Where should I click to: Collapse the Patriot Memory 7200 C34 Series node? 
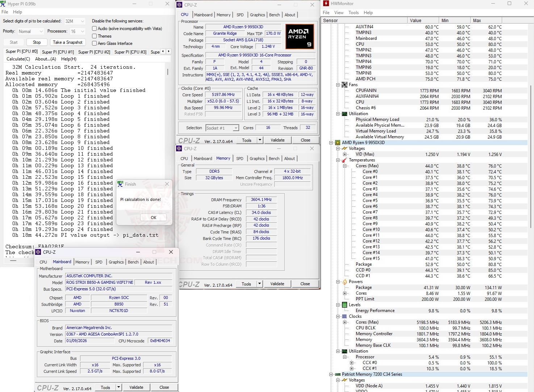pos(331,374)
